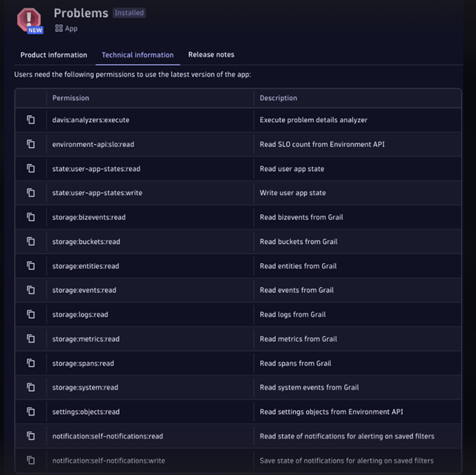Copy the storage:bizevents:read permission
This screenshot has height=475, width=476.
(x=31, y=217)
